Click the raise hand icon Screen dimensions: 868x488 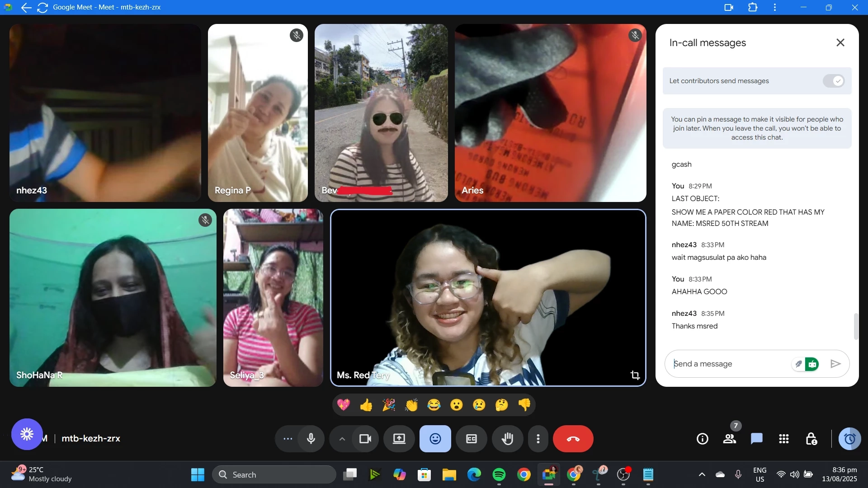pyautogui.click(x=508, y=439)
